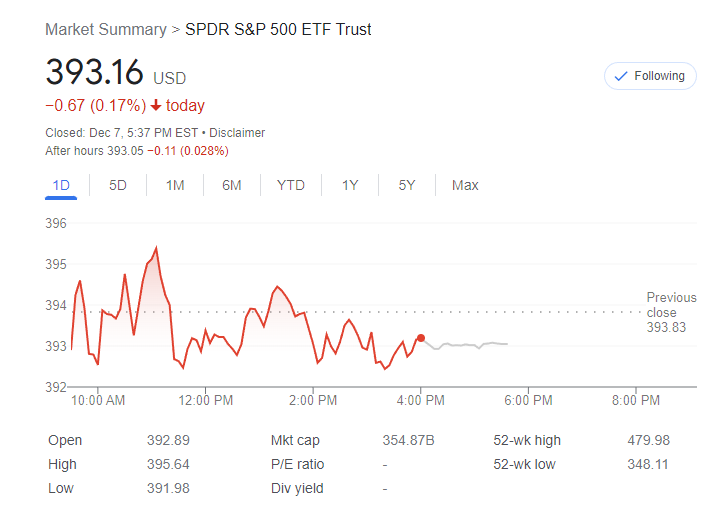Click the gray after-hours line on chart
The width and height of the screenshot is (722, 505).
(x=470, y=345)
